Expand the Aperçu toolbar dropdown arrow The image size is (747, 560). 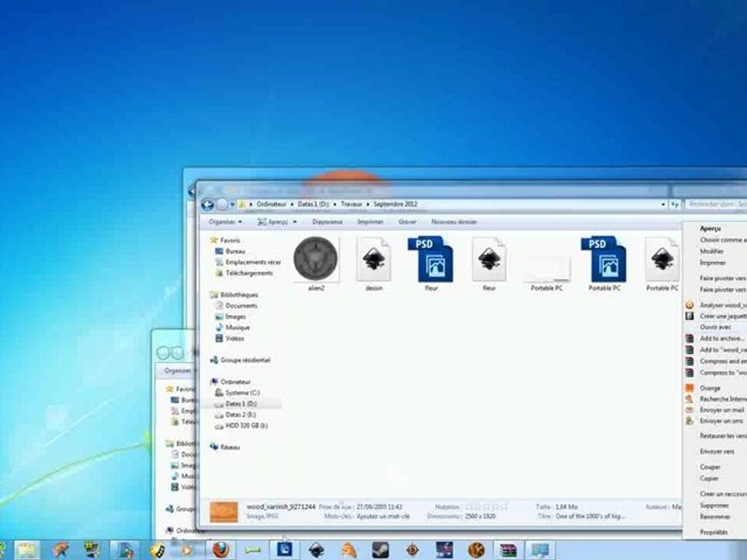click(295, 222)
